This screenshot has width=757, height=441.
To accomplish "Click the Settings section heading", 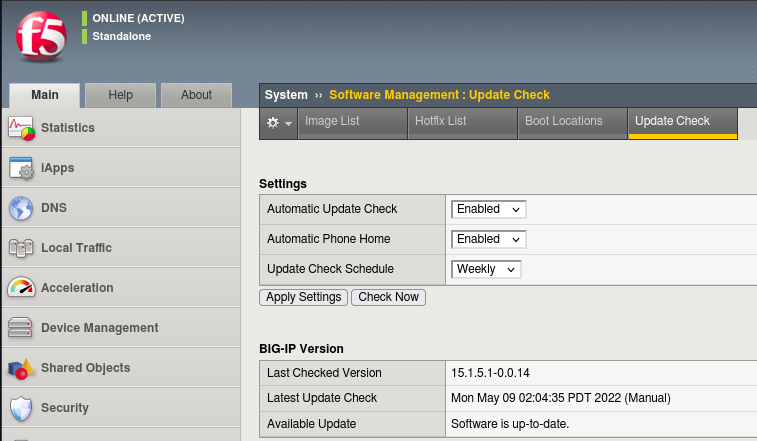I will point(283,184).
